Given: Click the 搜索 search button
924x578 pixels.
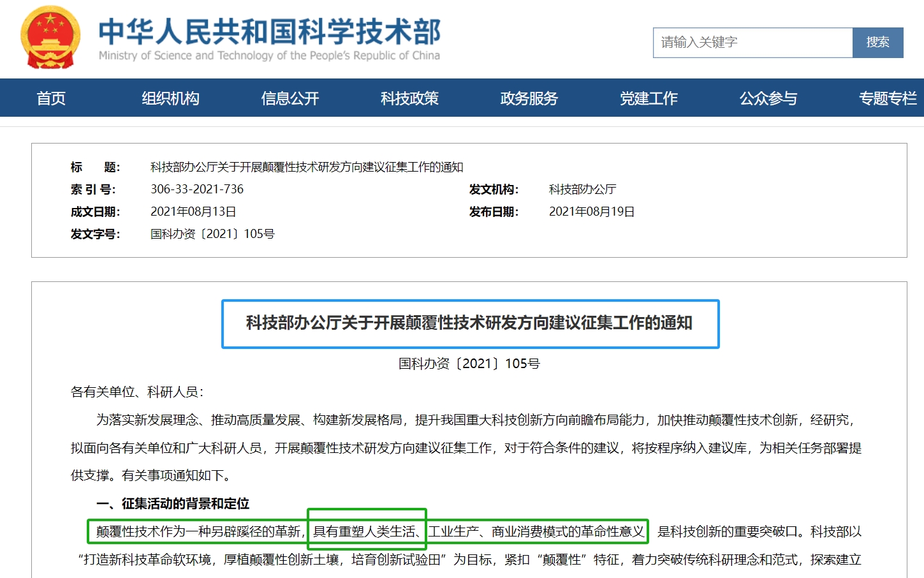Looking at the screenshot, I should coord(878,43).
